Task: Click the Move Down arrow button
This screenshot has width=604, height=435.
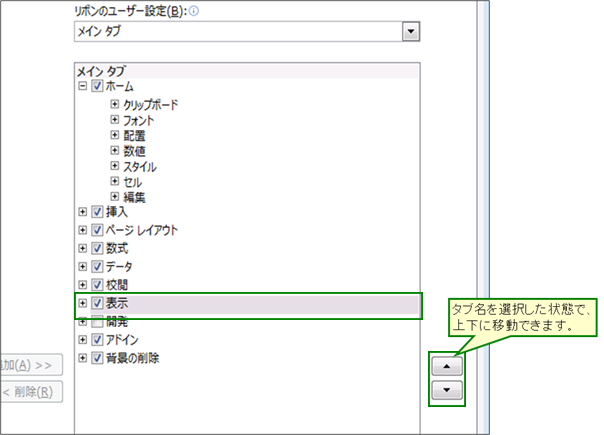Action: click(447, 390)
